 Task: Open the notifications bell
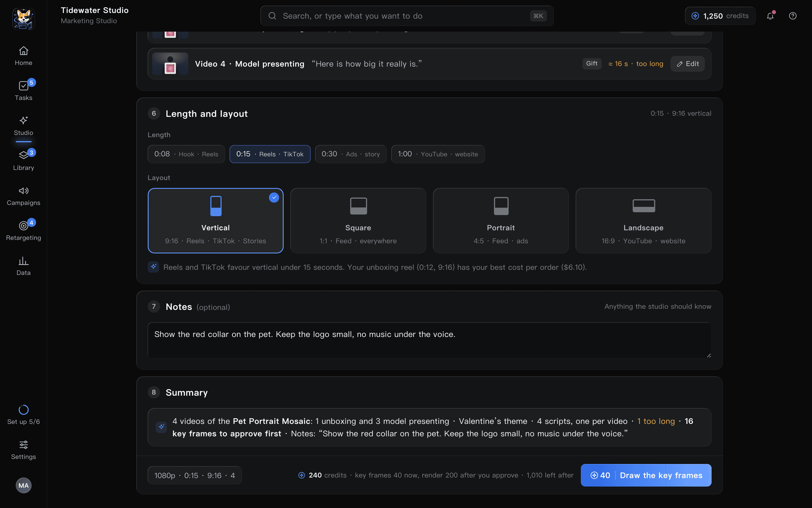point(770,16)
